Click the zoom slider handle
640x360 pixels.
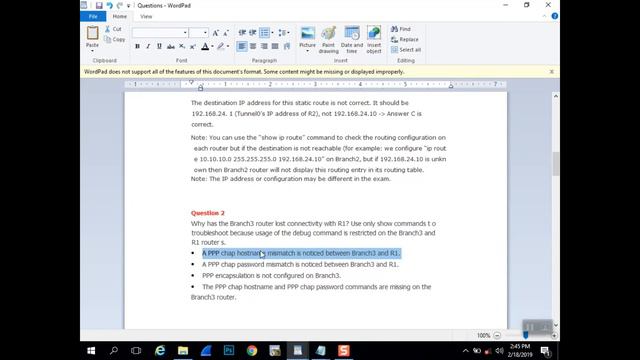coord(526,336)
